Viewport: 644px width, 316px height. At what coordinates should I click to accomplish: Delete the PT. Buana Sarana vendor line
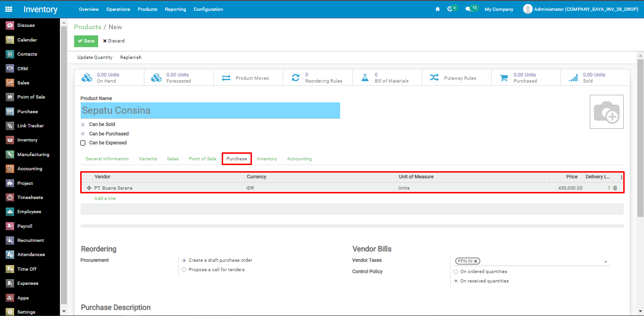point(615,188)
